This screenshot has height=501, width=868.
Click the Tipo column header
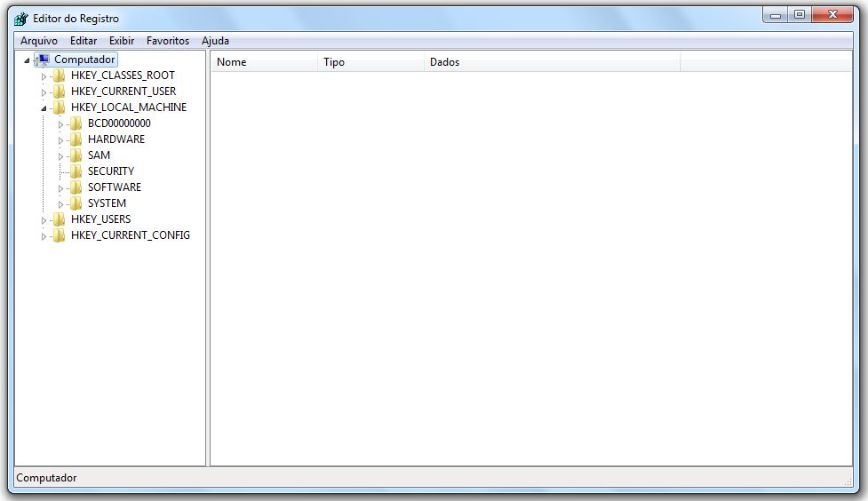370,62
